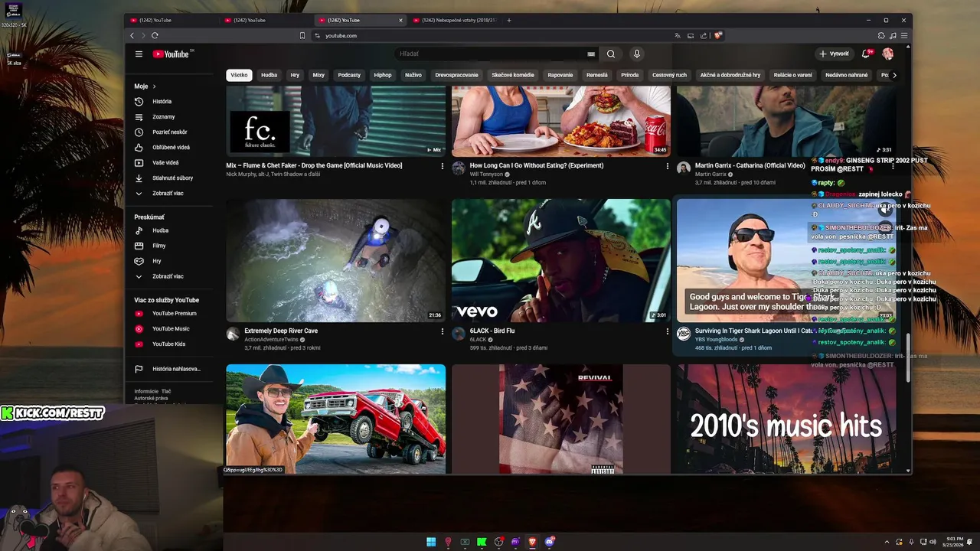Open the 2010's music hits thumbnail
The width and height of the screenshot is (980, 551).
[786, 419]
